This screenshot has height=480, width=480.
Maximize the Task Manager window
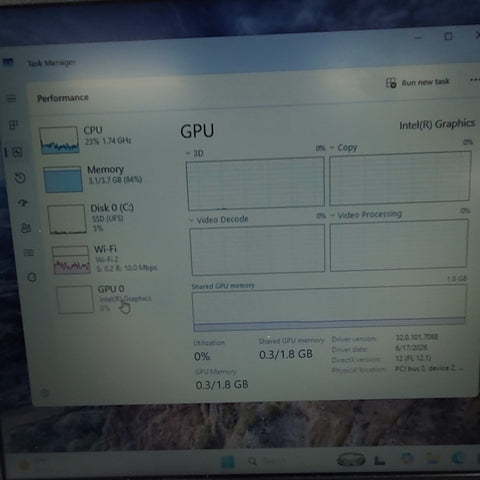[448, 36]
